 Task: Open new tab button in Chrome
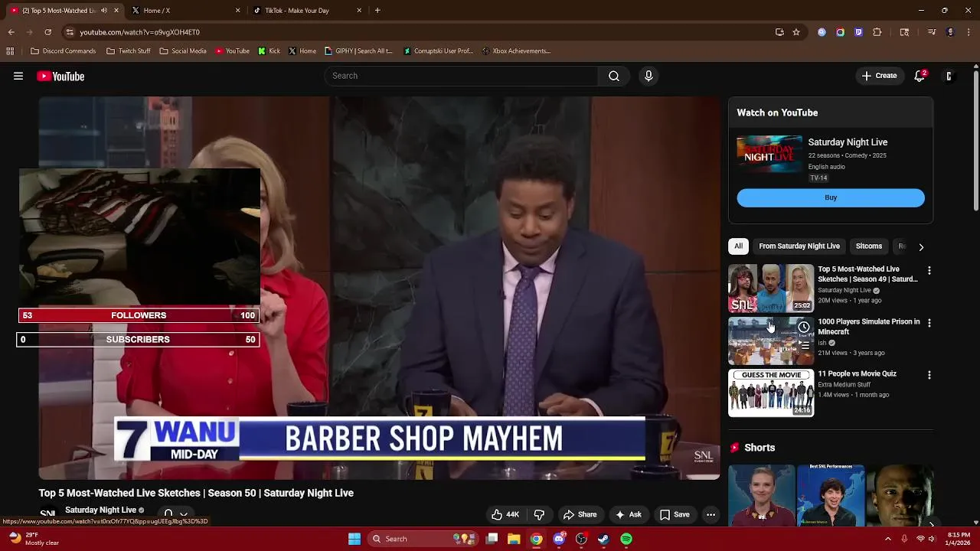(377, 11)
